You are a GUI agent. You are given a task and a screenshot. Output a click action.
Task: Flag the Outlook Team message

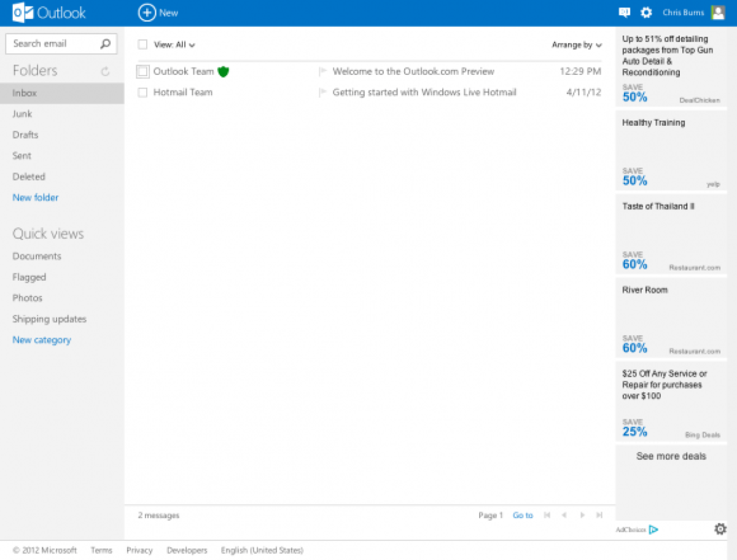322,72
